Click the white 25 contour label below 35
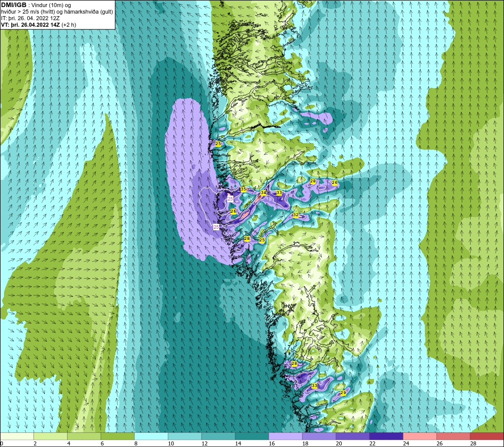The width and height of the screenshot is (504, 447). (x=230, y=199)
